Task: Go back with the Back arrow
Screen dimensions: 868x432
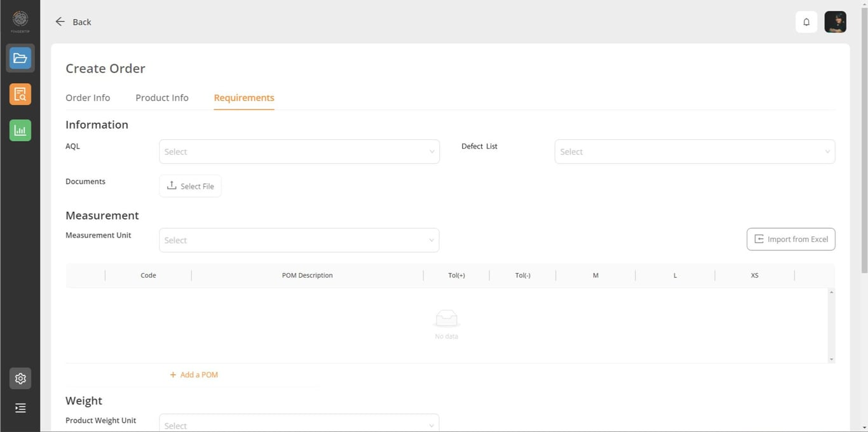Action: (73, 22)
